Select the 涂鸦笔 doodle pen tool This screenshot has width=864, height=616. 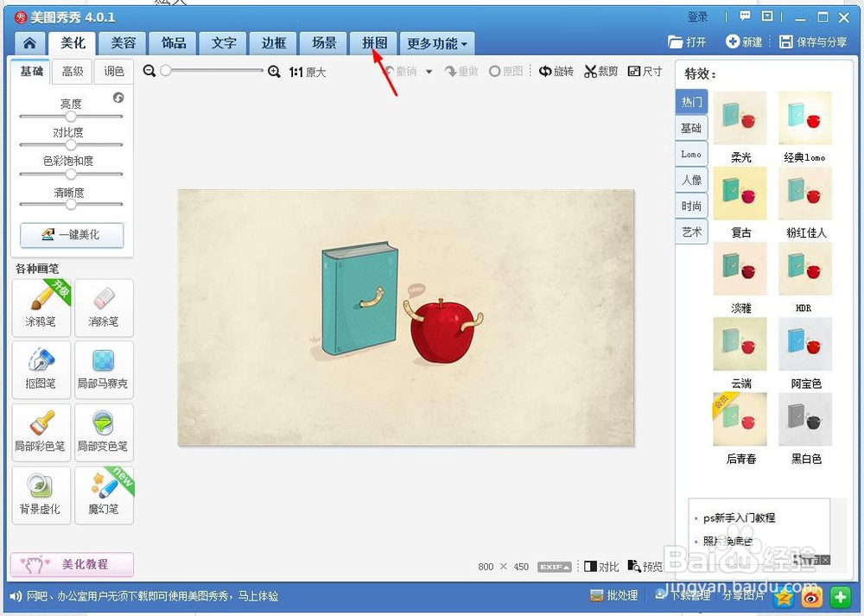41,308
